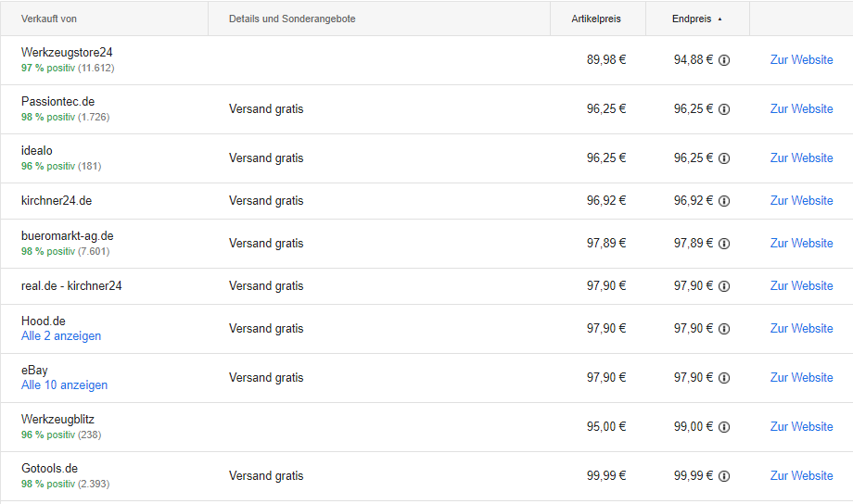The height and width of the screenshot is (504, 853).
Task: Open Zur Website link for Gotools.de
Action: click(x=801, y=475)
